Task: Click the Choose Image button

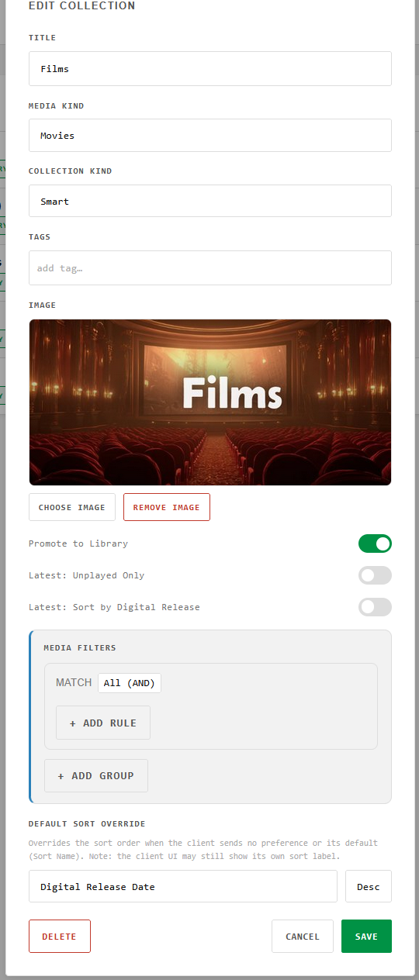Action: [x=72, y=507]
